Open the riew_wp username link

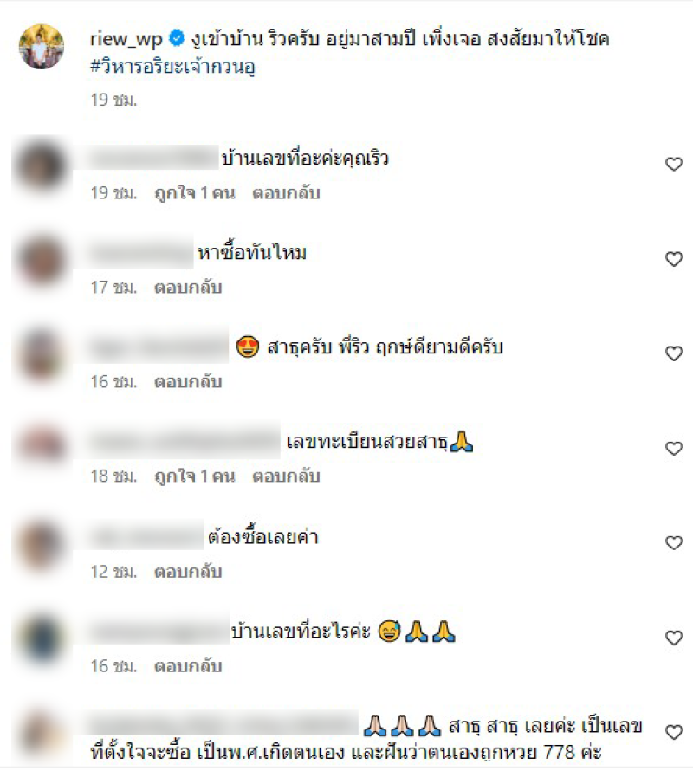(x=126, y=39)
